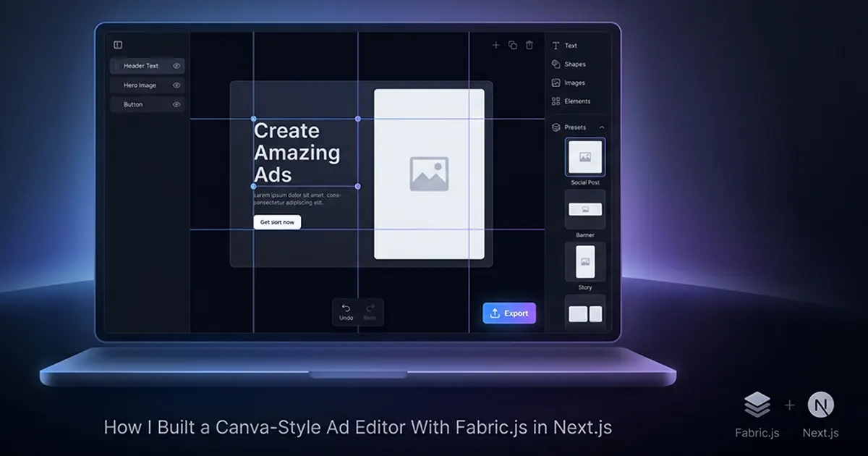Click the Export button
This screenshot has width=868, height=456.
click(509, 313)
